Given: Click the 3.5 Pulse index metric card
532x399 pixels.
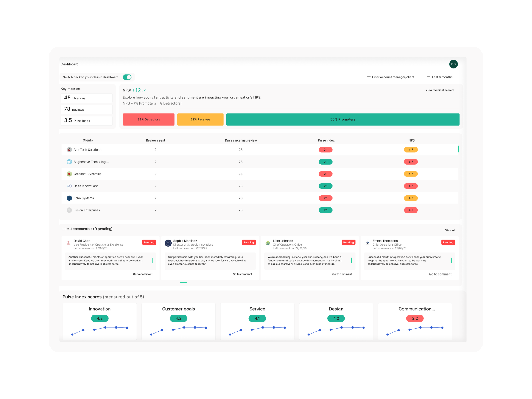Looking at the screenshot, I should coord(86,120).
